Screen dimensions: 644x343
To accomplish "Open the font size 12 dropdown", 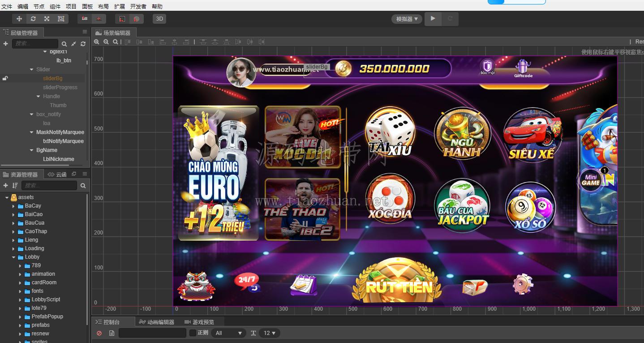I will pos(270,333).
